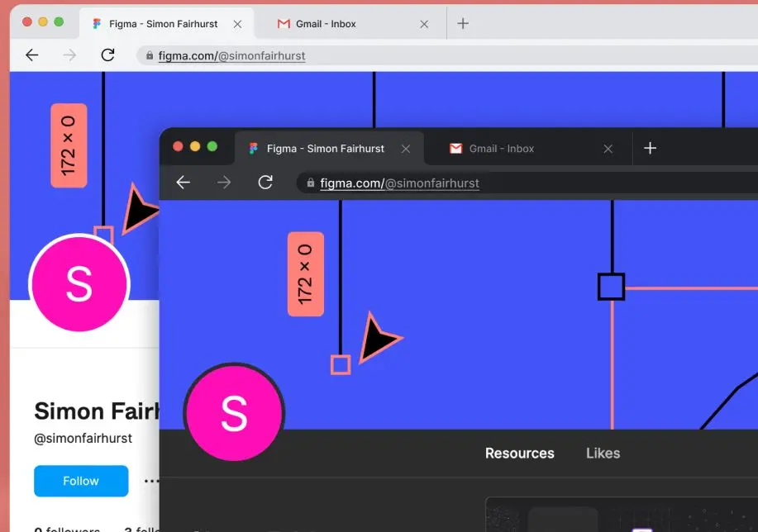The height and width of the screenshot is (532, 758).
Task: Toggle Follow on Simon Fairhurst
Action: pos(80,481)
